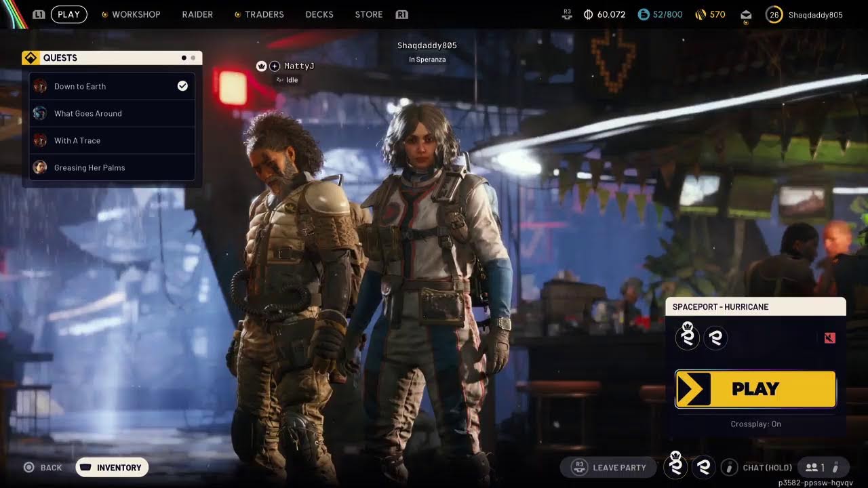The image size is (868, 488).
Task: Start the match with the yellow Play button
Action: point(755,389)
